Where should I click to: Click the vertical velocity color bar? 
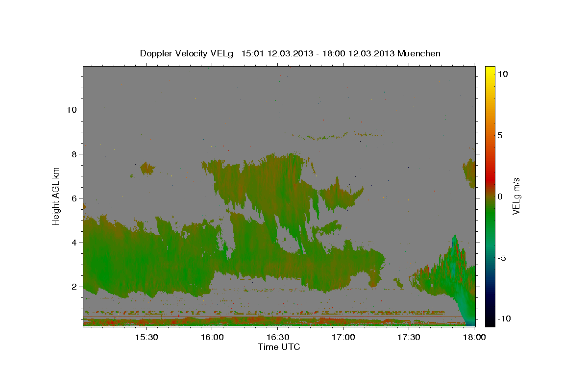tap(490, 196)
